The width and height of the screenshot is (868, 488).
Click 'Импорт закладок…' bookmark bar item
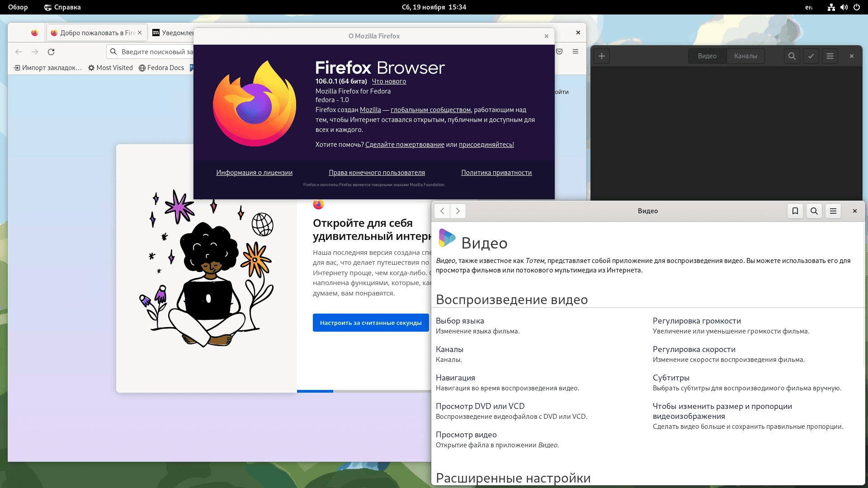[x=47, y=68]
